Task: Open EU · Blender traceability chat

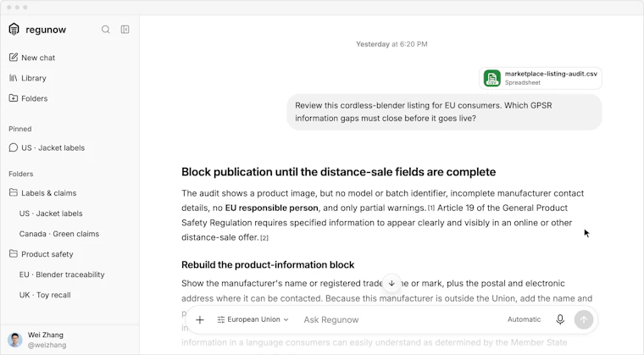Action: [62, 275]
